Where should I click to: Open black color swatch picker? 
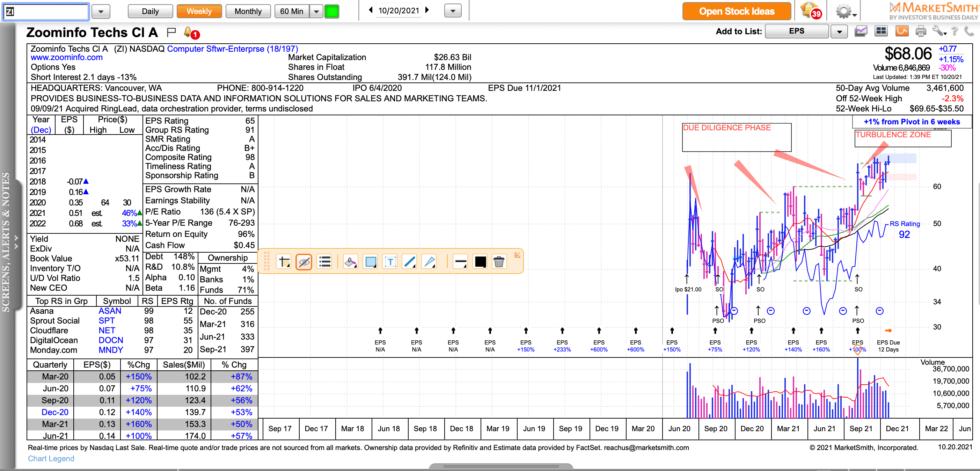pos(480,262)
